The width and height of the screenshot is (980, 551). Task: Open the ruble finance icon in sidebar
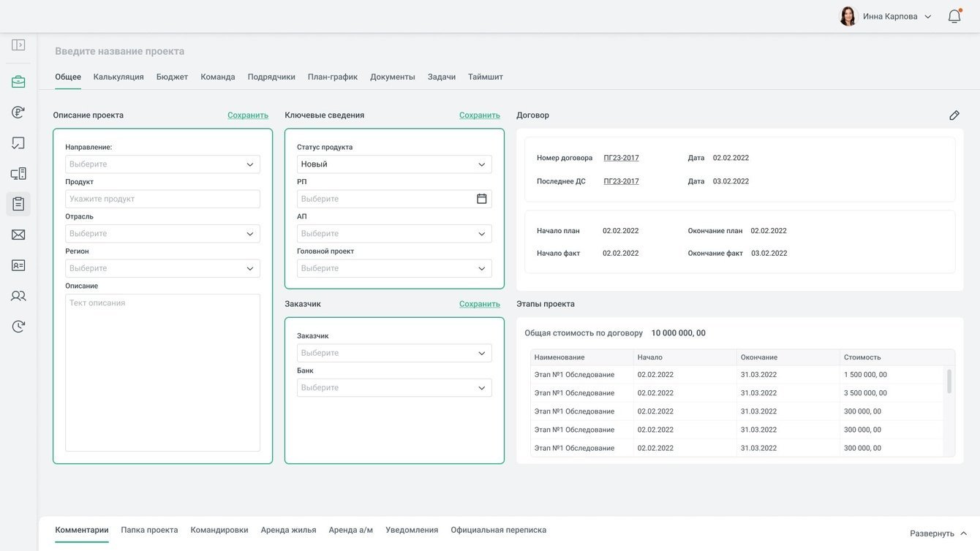18,112
